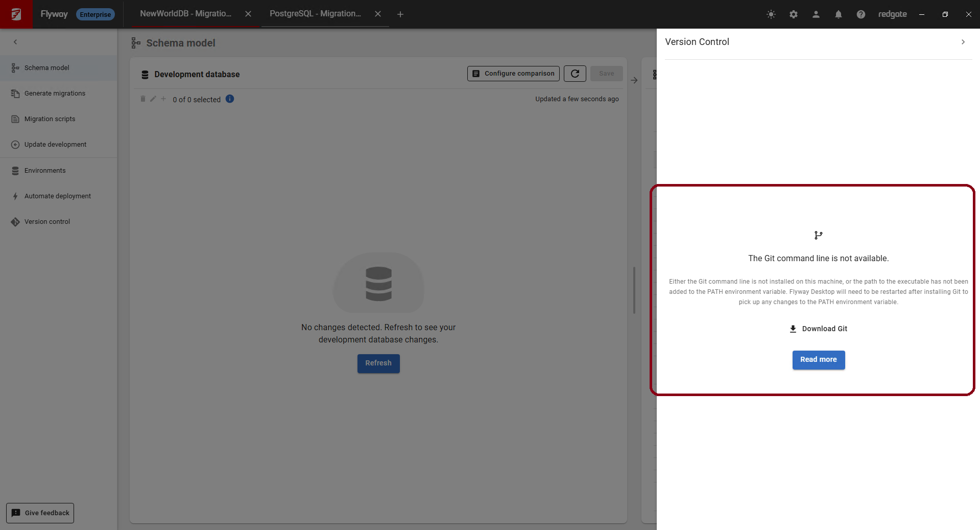Open Version control in sidebar
This screenshot has height=530, width=980.
pos(59,222)
